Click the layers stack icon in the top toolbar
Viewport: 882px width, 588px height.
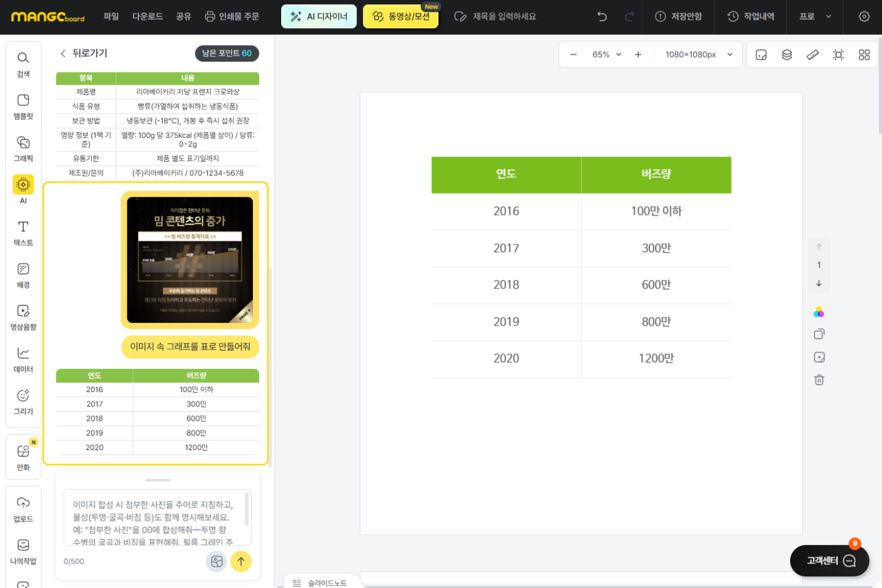coord(787,55)
